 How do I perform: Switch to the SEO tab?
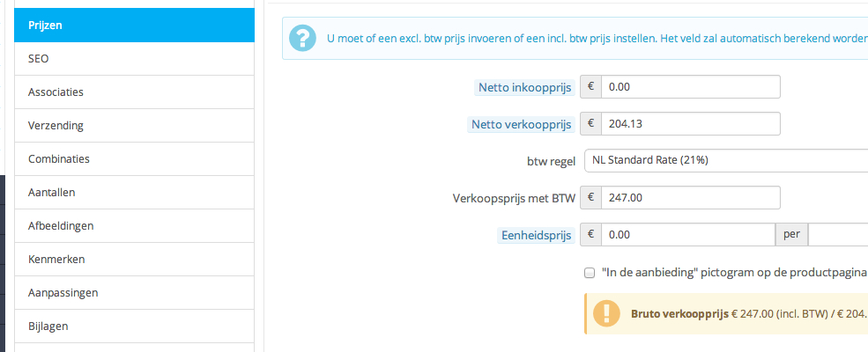click(134, 58)
